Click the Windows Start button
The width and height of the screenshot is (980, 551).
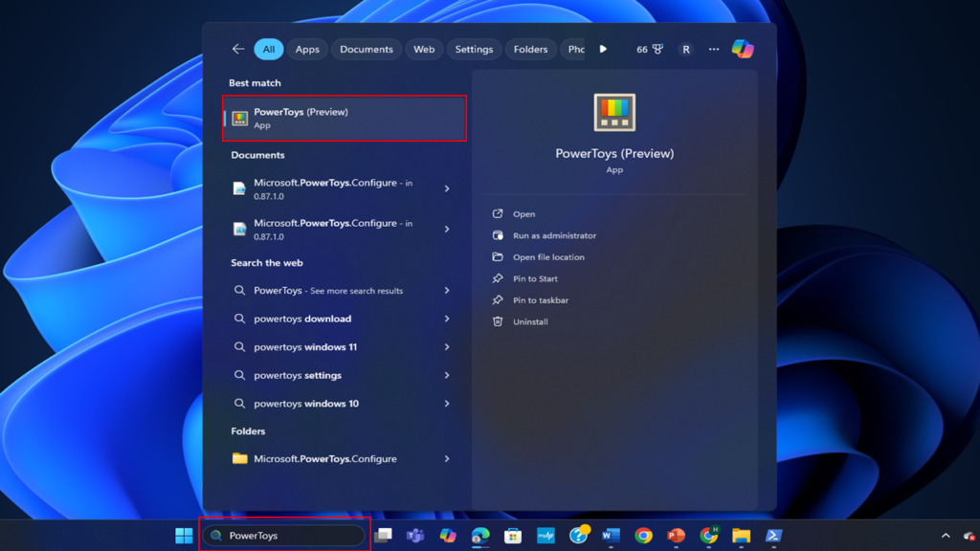pyautogui.click(x=184, y=536)
